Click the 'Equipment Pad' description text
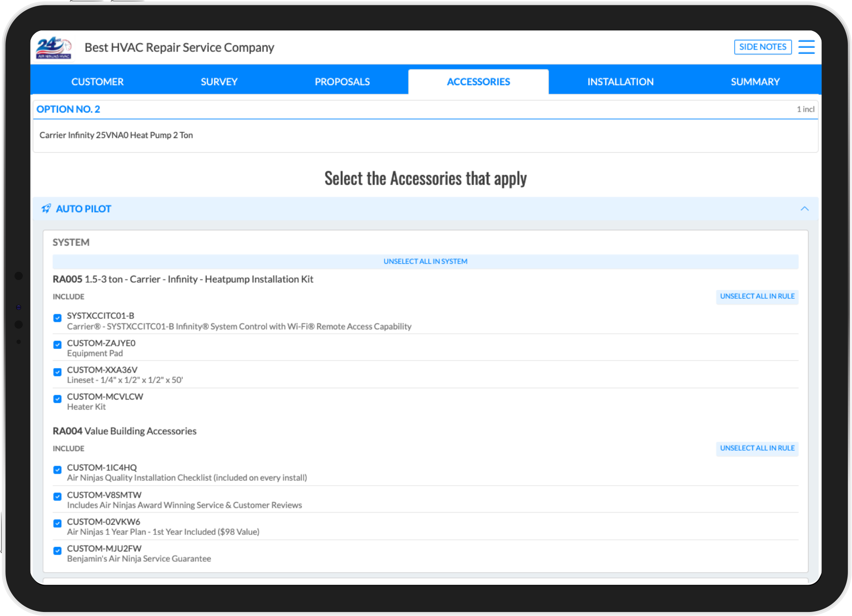852x616 pixels. (x=95, y=353)
